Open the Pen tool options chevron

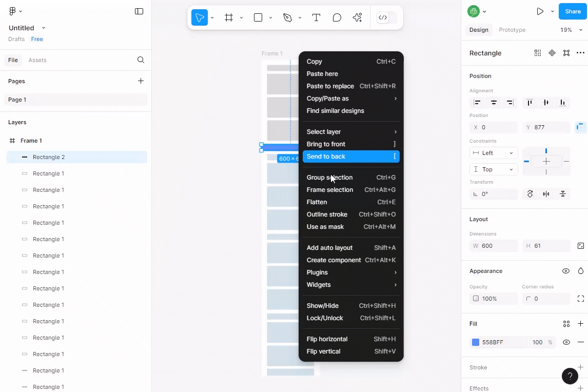tap(300, 17)
